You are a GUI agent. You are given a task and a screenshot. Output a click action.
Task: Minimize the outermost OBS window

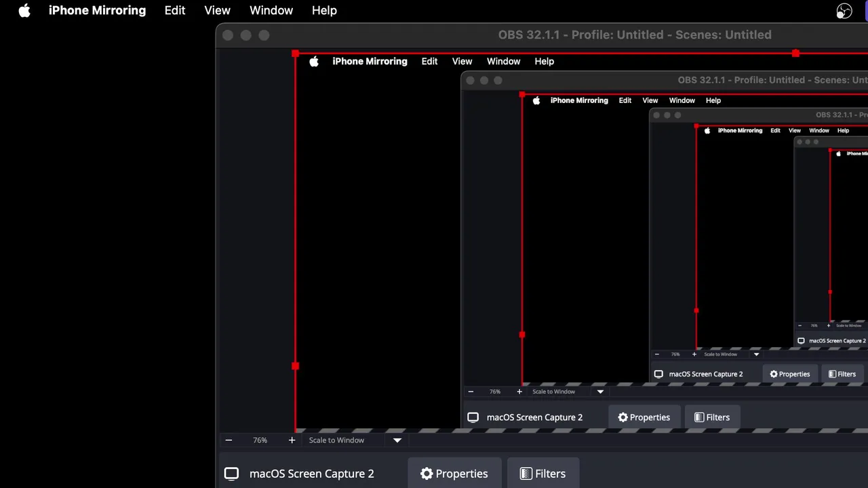(x=245, y=35)
